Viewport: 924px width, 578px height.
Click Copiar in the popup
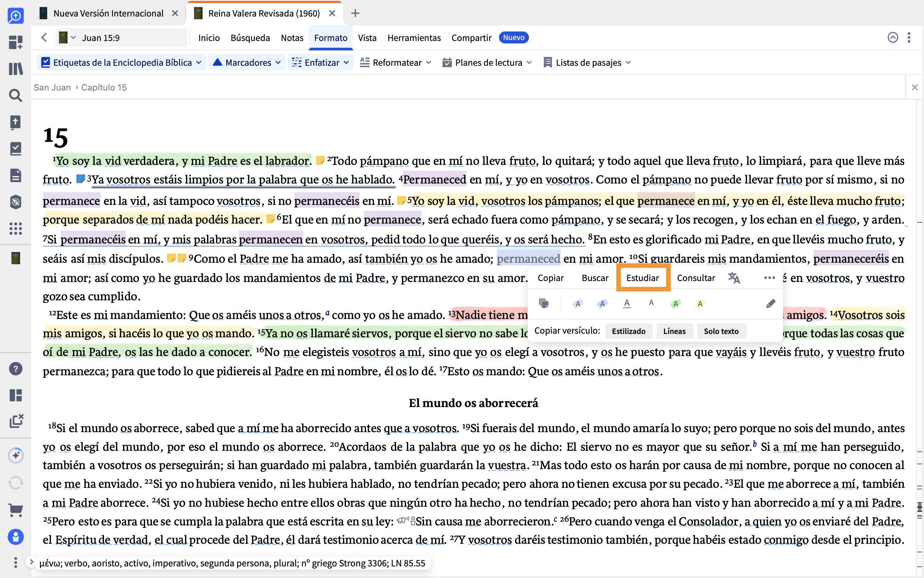pyautogui.click(x=550, y=278)
